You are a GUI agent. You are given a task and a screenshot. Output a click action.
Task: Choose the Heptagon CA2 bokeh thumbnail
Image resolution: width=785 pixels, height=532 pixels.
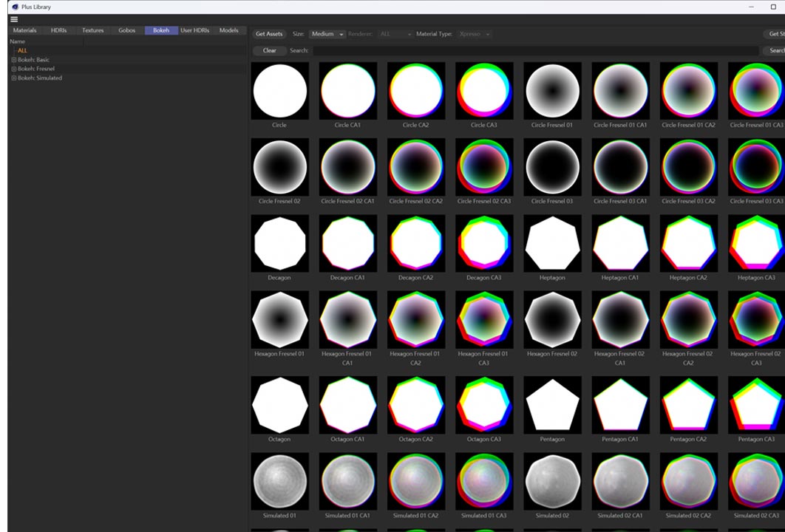point(688,243)
